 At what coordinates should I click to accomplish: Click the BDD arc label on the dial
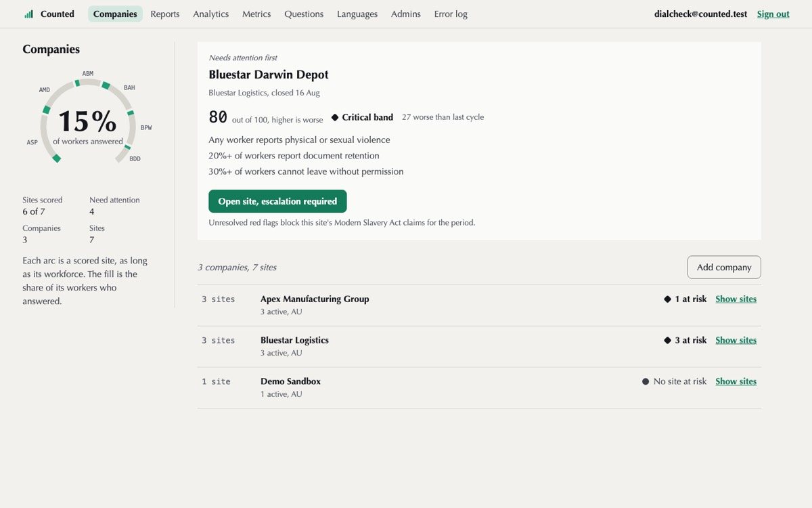[135, 158]
